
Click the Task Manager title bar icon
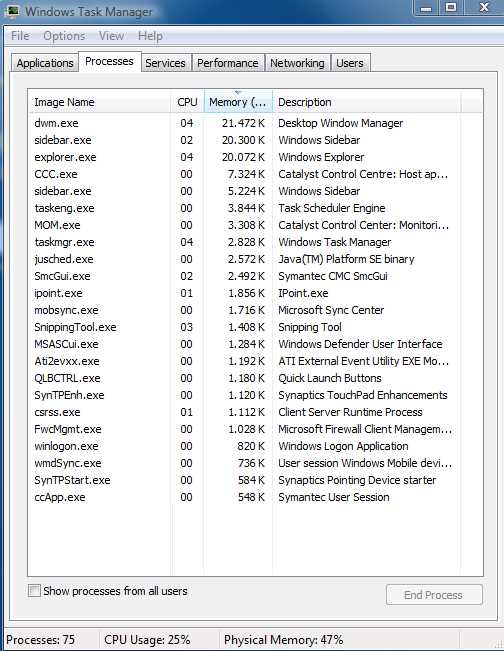click(x=12, y=10)
